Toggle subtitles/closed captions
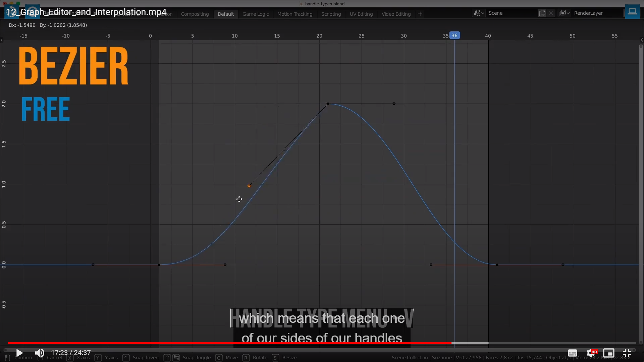The height and width of the screenshot is (362, 644). (572, 353)
